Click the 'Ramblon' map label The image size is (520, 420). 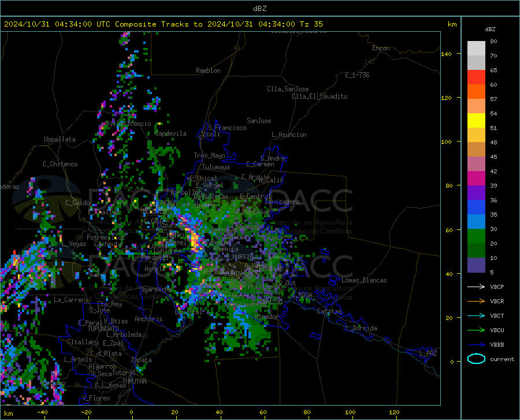pyautogui.click(x=208, y=70)
